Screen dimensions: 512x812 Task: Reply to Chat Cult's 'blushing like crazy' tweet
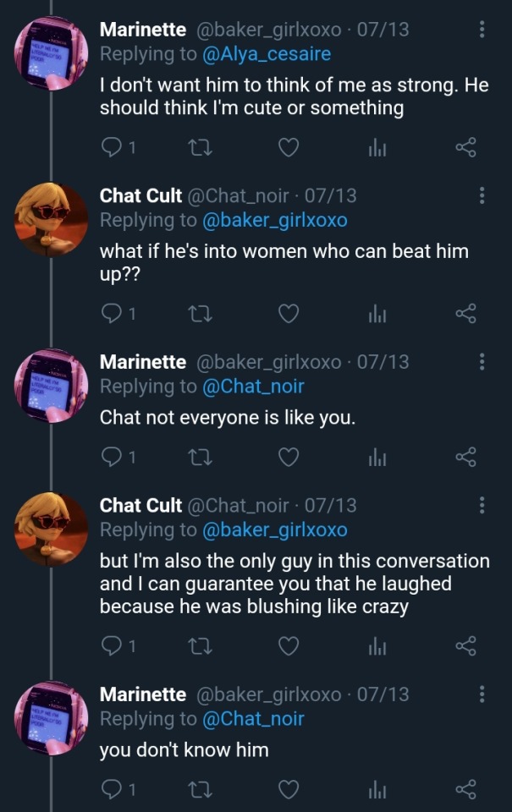[x=112, y=646]
